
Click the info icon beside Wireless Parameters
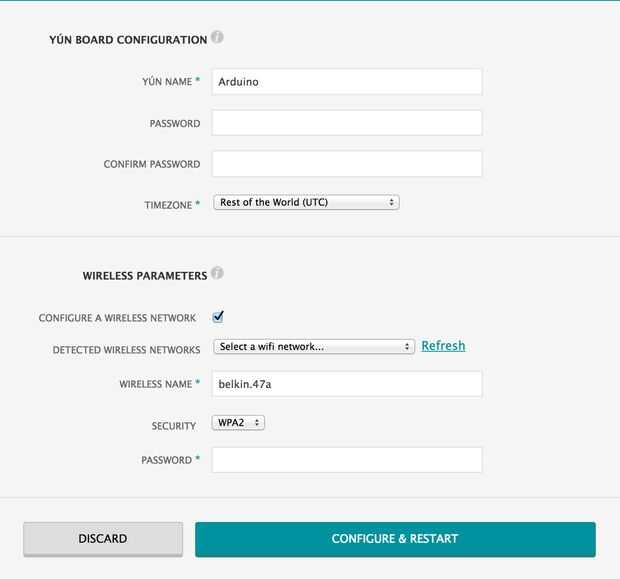(217, 273)
